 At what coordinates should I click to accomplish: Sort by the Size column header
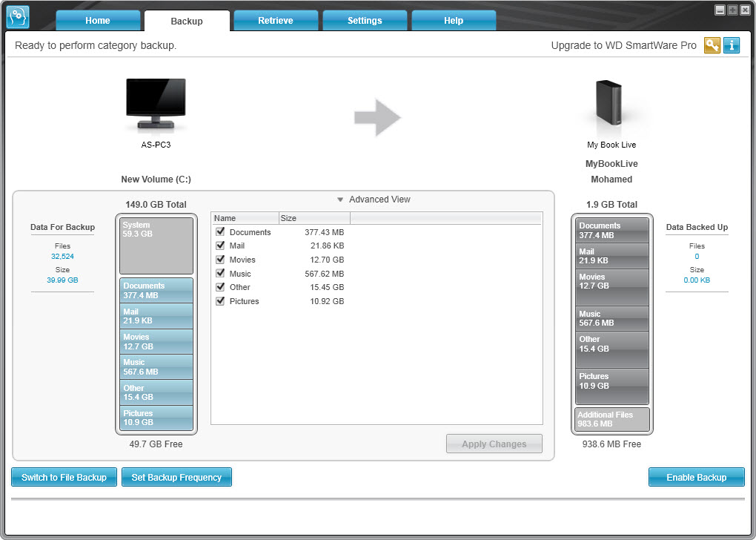[x=314, y=218]
